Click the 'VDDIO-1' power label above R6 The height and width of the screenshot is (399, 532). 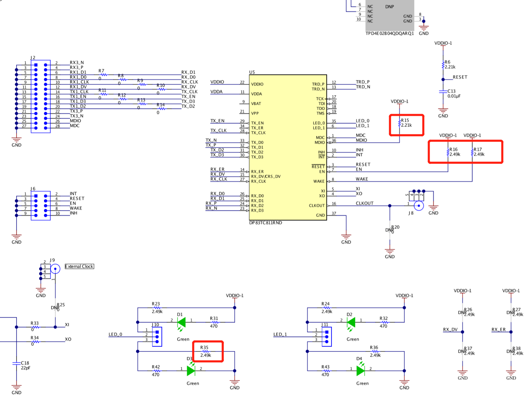click(x=443, y=43)
